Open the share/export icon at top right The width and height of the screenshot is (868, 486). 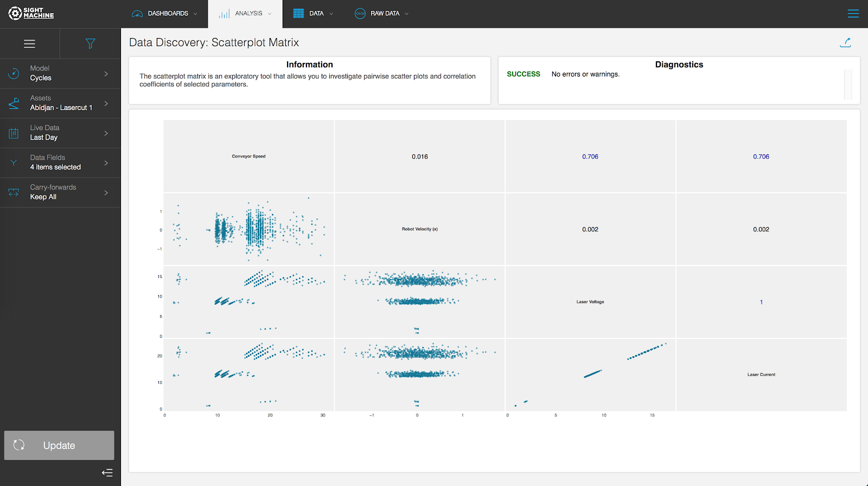pyautogui.click(x=845, y=42)
